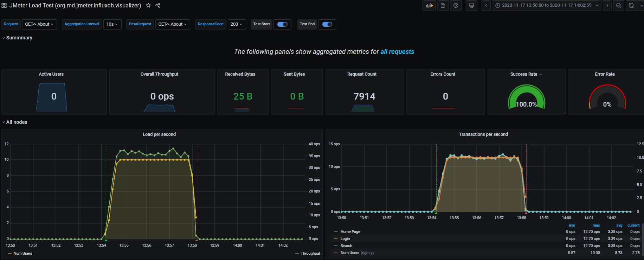Click the Overall Throughput value 0 ops
The width and height of the screenshot is (644, 260).
(162, 96)
